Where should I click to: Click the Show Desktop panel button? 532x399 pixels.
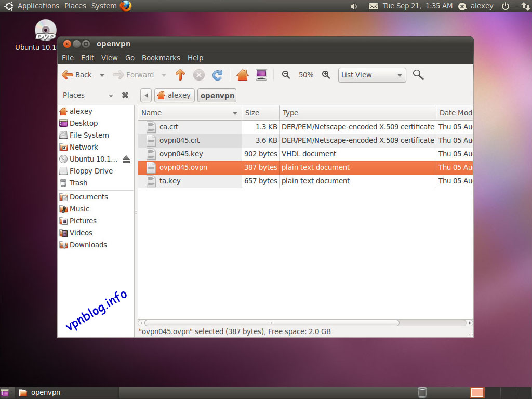point(5,393)
